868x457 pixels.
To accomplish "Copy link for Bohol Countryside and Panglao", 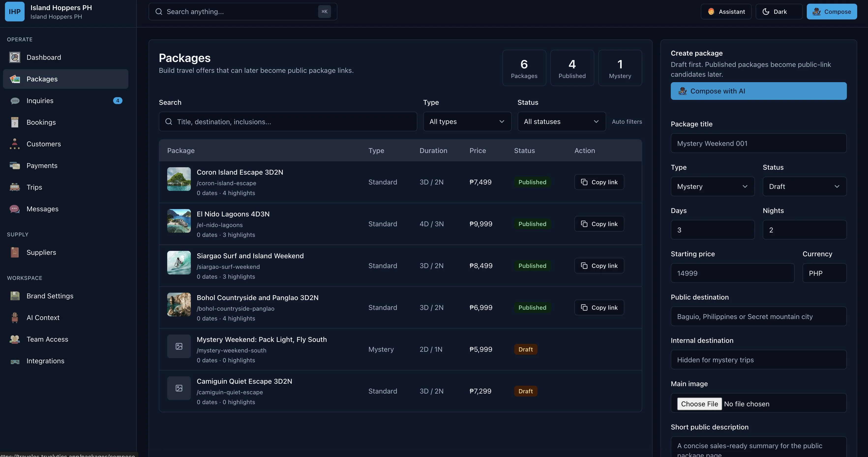I will pos(599,307).
